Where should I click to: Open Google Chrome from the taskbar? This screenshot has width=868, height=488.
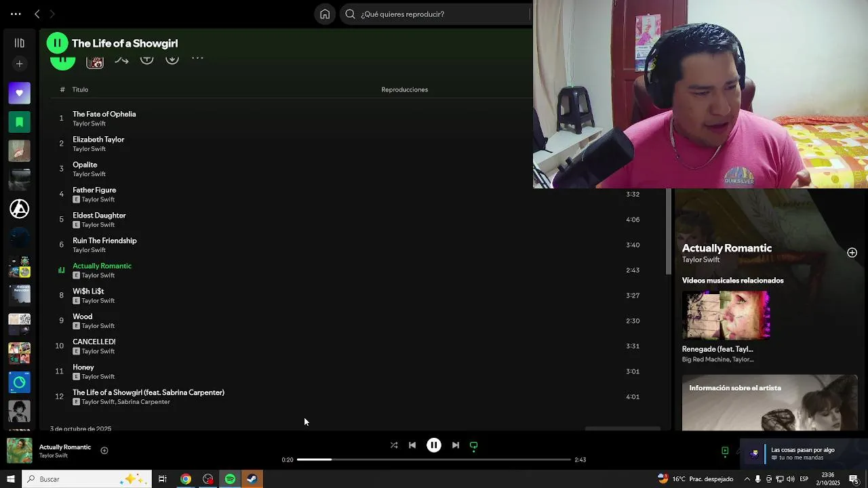[185, 479]
